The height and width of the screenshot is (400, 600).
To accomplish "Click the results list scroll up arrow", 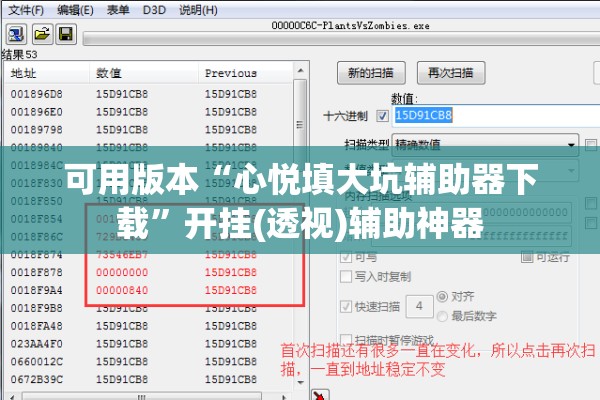I will (300, 71).
